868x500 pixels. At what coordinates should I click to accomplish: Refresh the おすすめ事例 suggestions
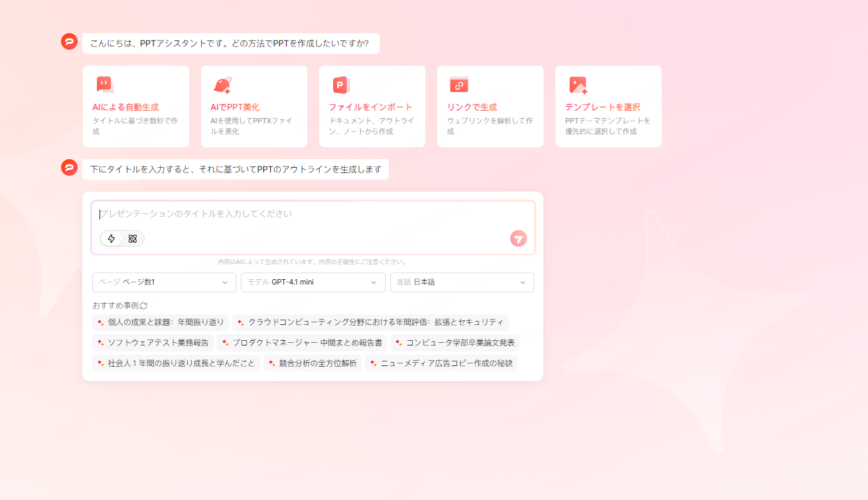pyautogui.click(x=143, y=306)
